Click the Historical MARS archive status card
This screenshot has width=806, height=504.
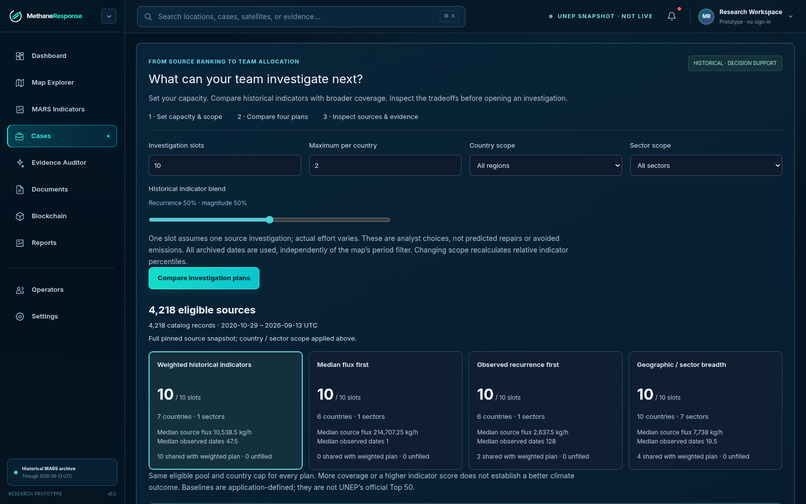click(62, 472)
